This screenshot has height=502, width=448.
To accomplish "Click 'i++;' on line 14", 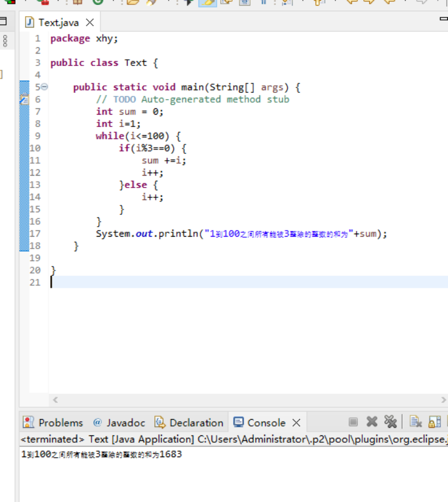I will coord(152,197).
